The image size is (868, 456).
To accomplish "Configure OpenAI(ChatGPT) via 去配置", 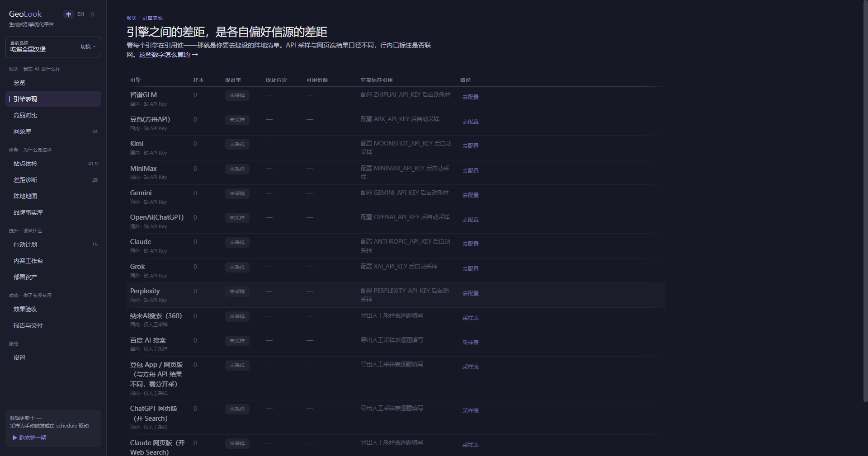I will point(470,219).
